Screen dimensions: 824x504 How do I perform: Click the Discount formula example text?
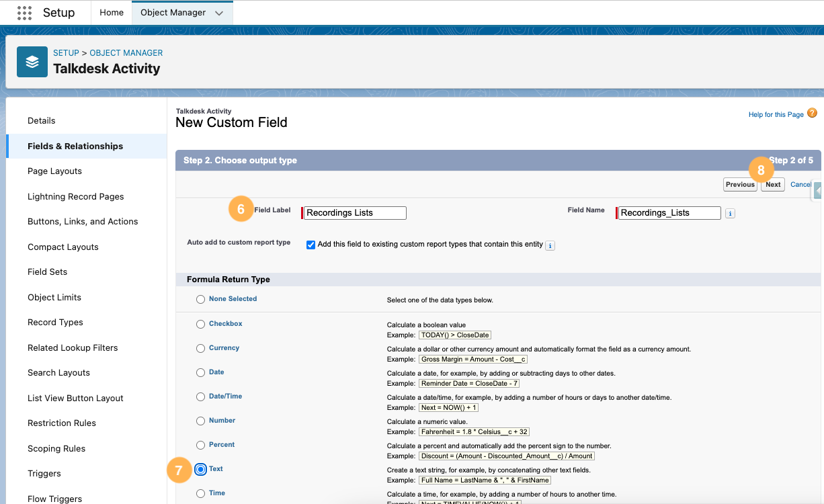pos(507,456)
